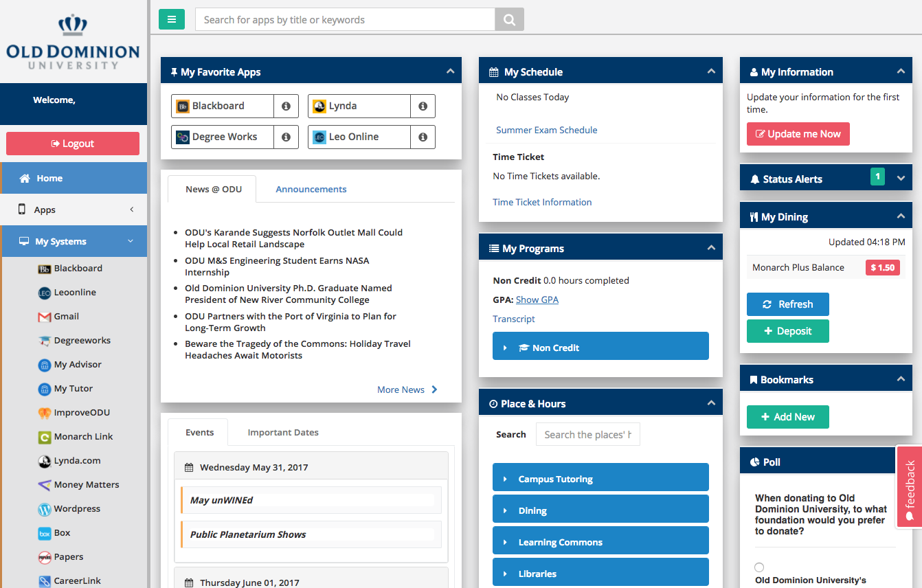922x588 pixels.
Task: Click the Wordpress icon in My Systems
Action: [45, 509]
